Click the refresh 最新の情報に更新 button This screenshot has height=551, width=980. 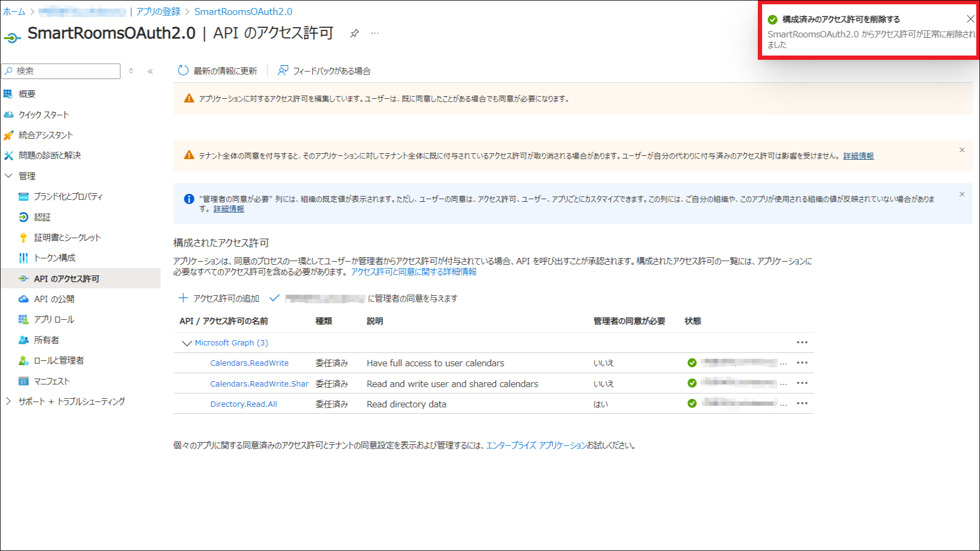[x=217, y=71]
